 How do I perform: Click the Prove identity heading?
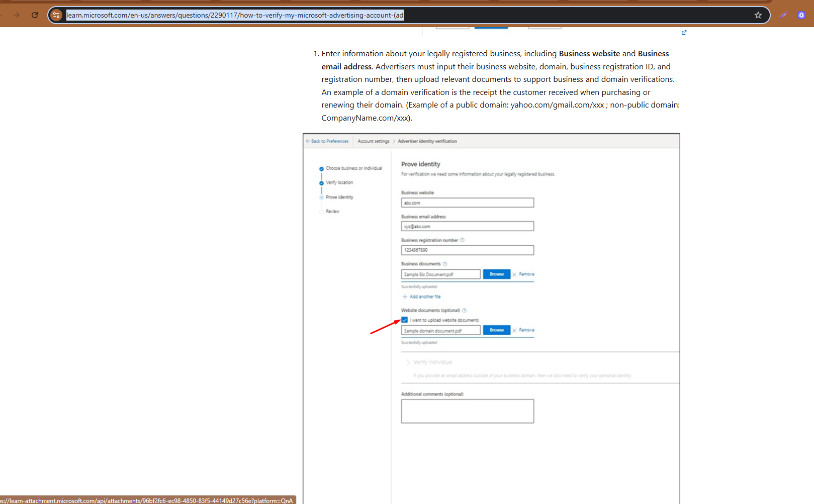(x=421, y=164)
